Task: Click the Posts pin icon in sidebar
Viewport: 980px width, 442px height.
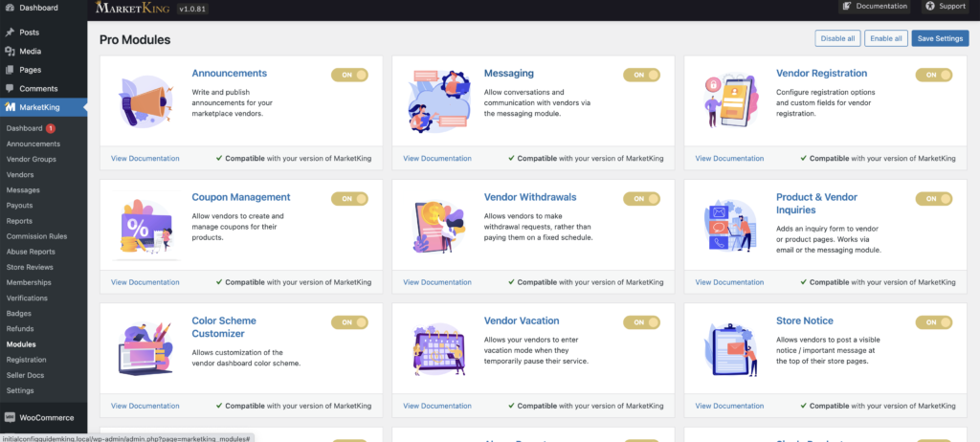Action: pos(10,33)
